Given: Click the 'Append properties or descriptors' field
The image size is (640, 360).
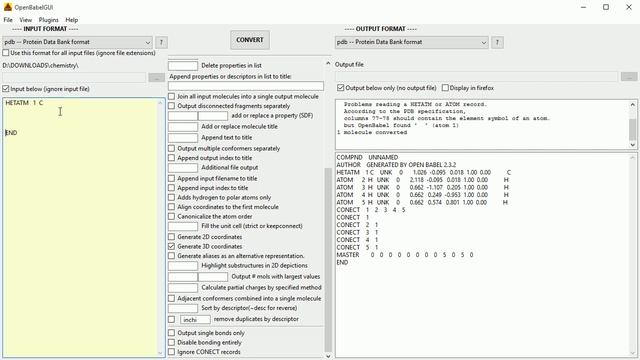Looking at the screenshot, I should (246, 86).
